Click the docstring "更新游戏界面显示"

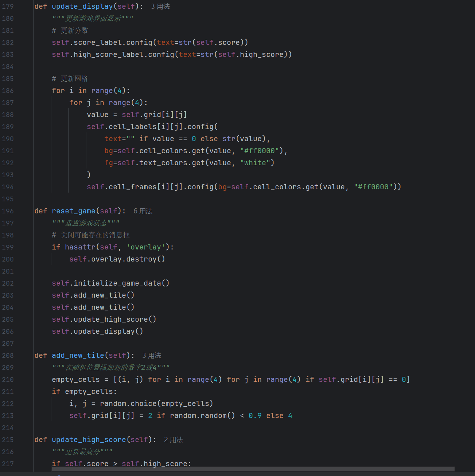93,19
